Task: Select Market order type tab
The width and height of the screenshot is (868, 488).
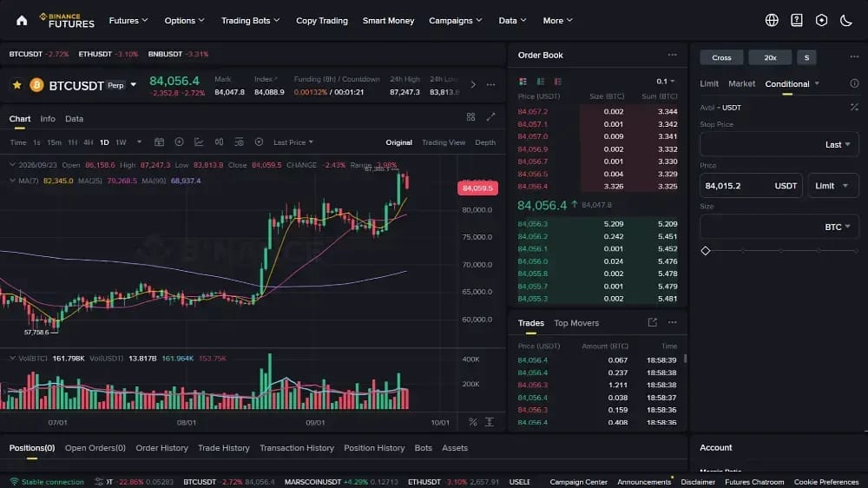Action: point(742,83)
